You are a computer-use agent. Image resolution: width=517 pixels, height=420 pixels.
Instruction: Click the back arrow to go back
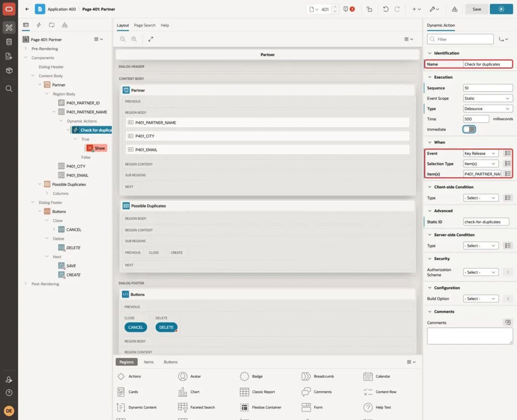click(27, 9)
